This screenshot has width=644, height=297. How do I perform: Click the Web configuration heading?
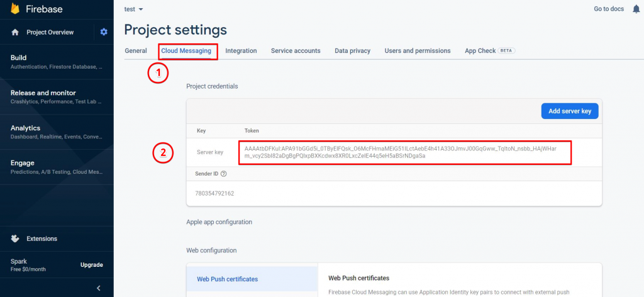pos(211,250)
